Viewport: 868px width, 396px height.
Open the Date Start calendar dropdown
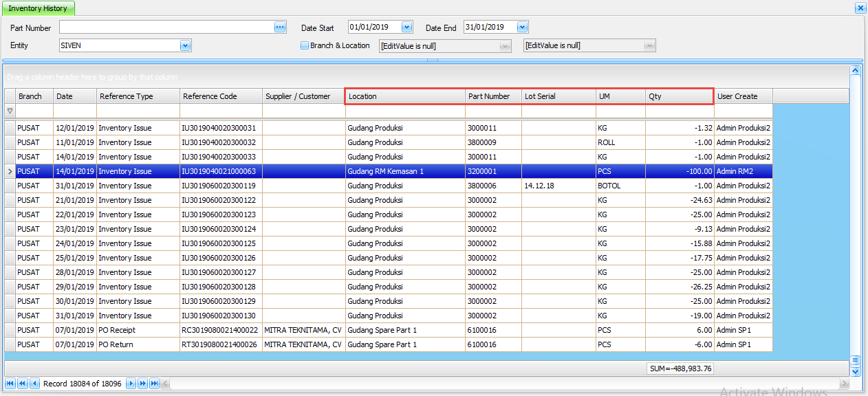(406, 27)
